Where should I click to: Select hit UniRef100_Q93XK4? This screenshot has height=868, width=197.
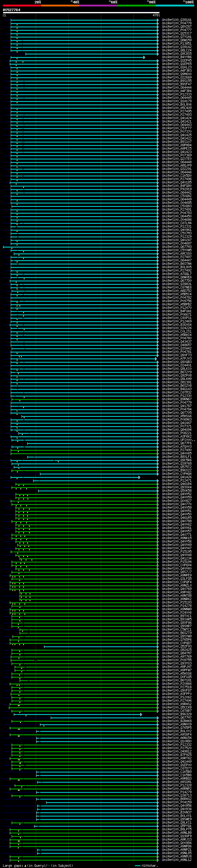click(177, 487)
